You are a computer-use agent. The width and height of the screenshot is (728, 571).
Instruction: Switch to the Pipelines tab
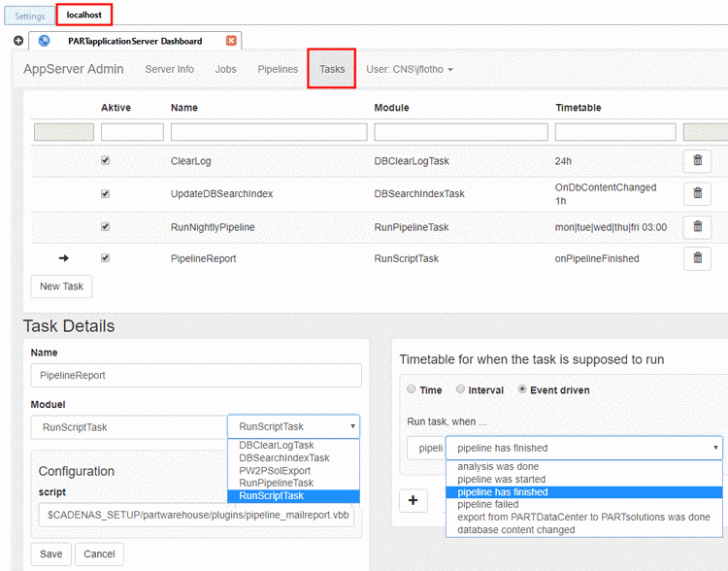278,69
